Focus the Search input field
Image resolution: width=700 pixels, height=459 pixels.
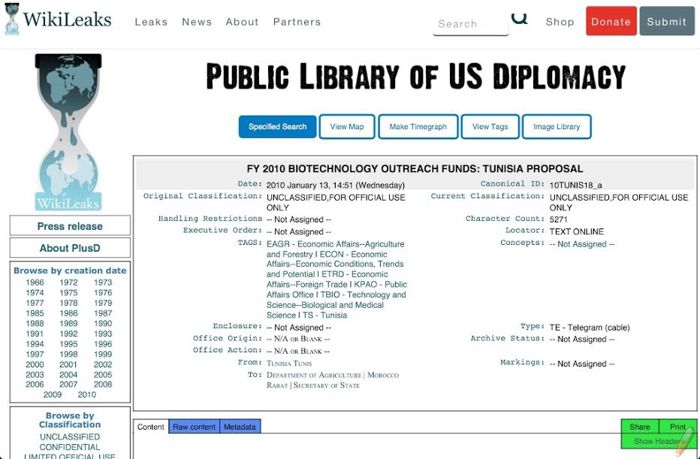coord(471,24)
